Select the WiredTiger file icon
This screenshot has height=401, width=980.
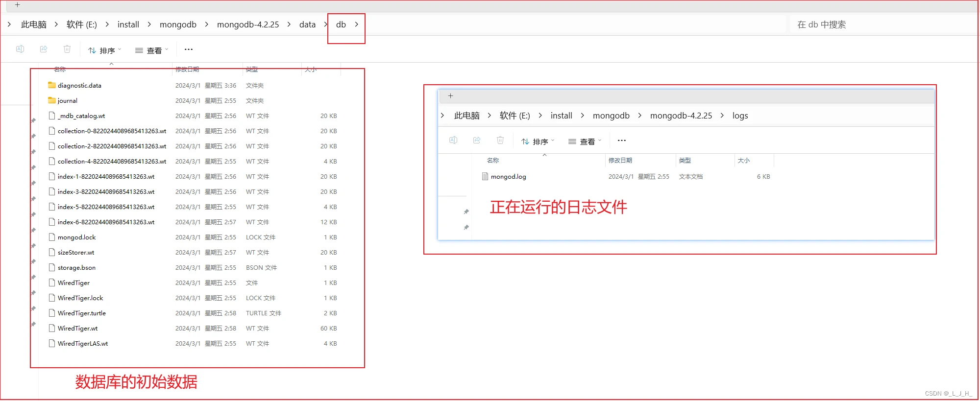(x=52, y=283)
